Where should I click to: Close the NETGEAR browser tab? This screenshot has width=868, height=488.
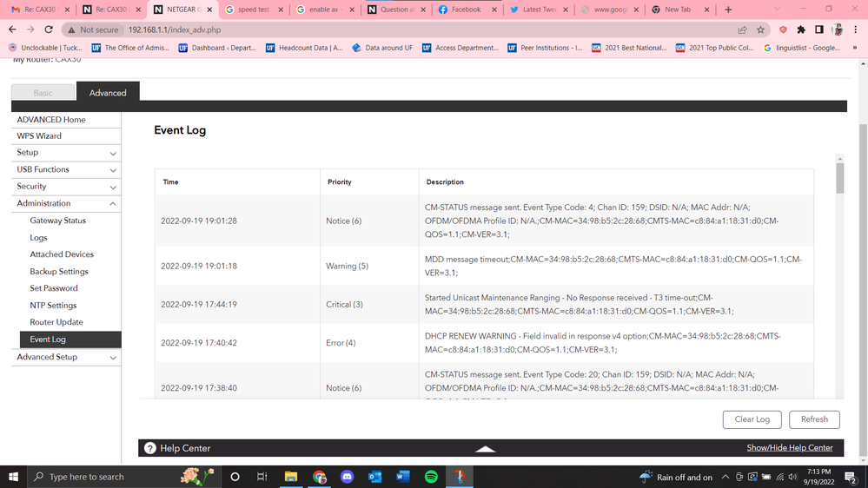point(209,10)
